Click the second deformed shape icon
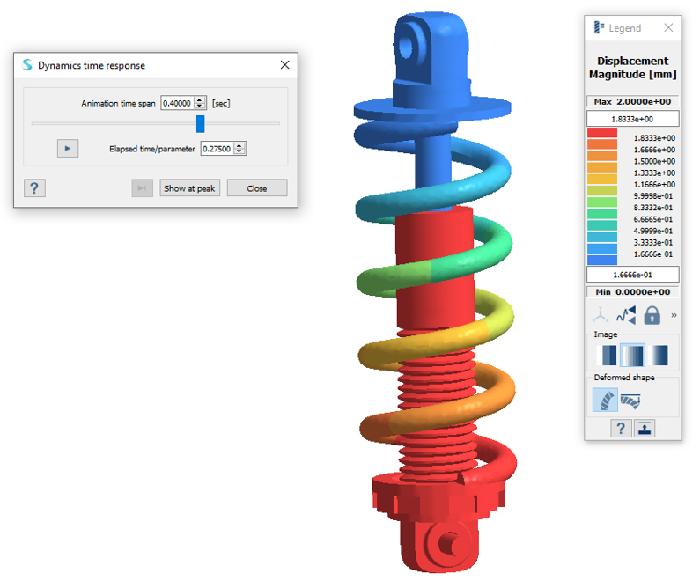Viewport: 700px width, 588px height. click(x=631, y=401)
